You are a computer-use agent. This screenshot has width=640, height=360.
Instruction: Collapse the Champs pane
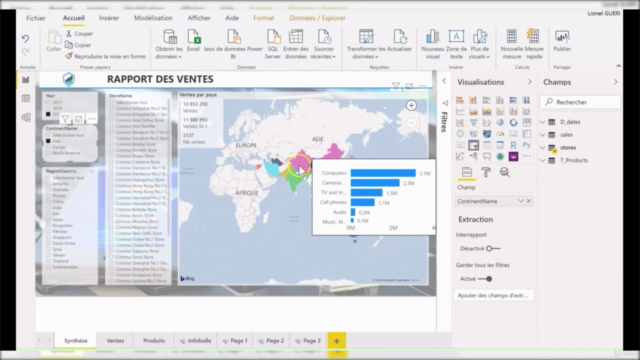(616, 82)
